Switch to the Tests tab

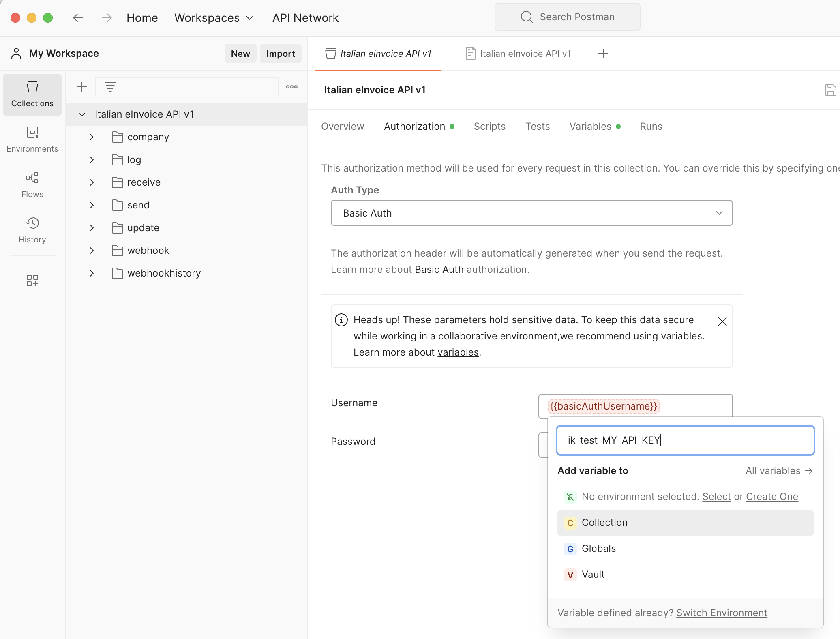pos(538,127)
